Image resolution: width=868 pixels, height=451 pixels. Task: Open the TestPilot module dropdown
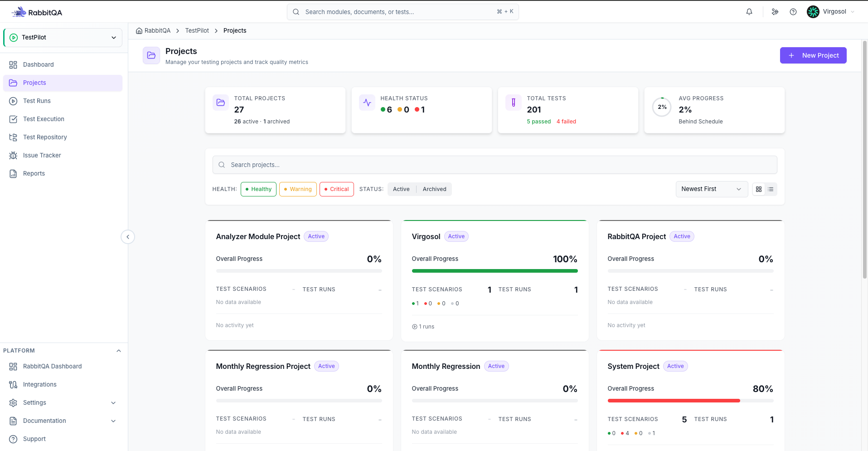click(63, 38)
